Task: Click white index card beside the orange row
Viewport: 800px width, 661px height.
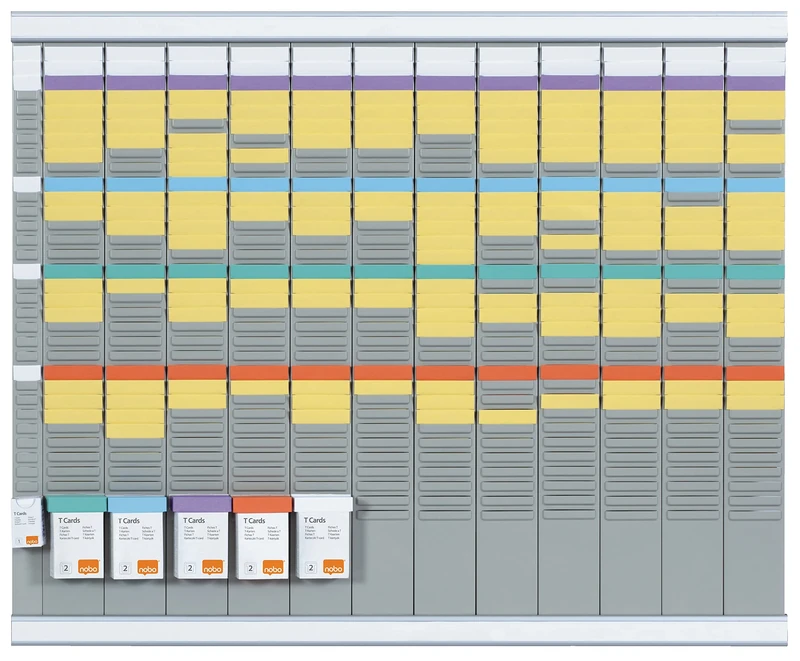Action: pyautogui.click(x=26, y=372)
